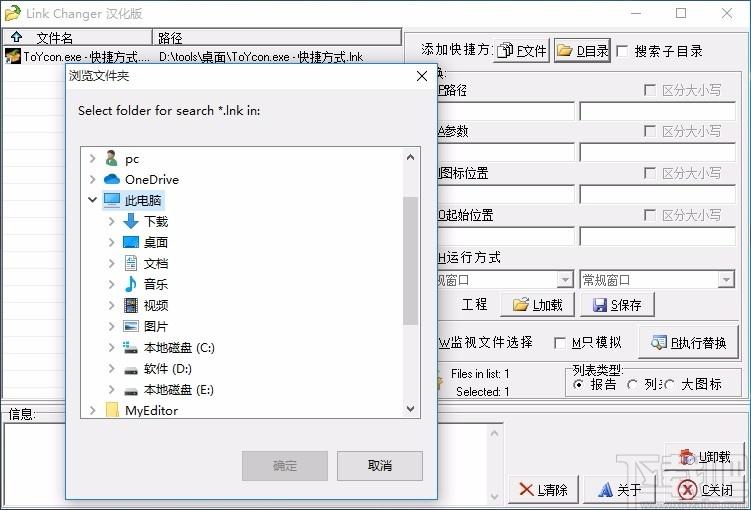751x510 pixels.
Task: Click the W监视文件选择 label
Action: pyautogui.click(x=486, y=342)
